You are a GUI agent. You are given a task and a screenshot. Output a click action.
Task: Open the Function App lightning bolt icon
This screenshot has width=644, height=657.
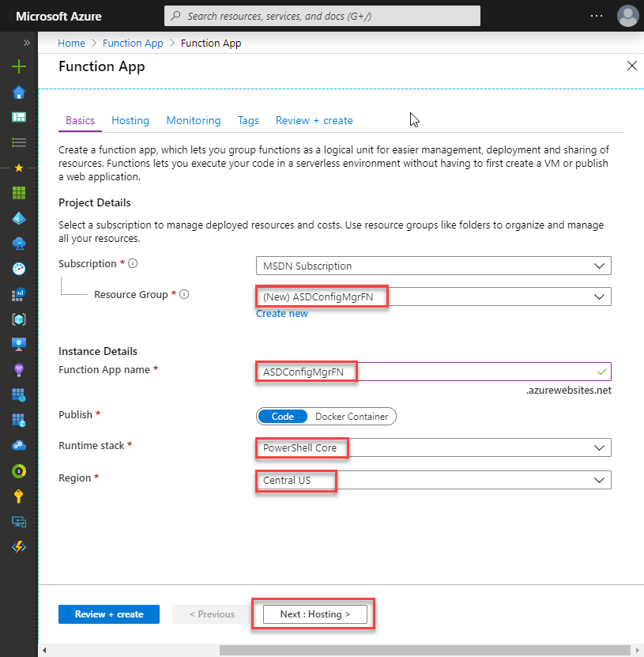pos(19,547)
